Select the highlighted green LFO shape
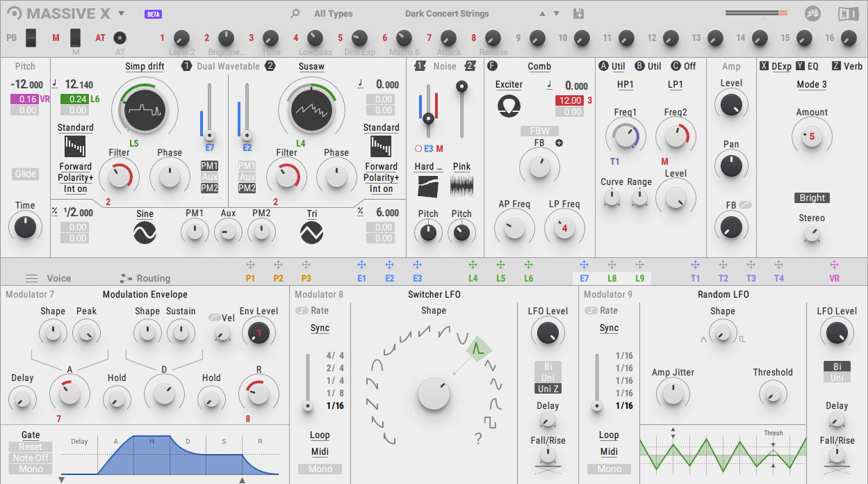The height and width of the screenshot is (484, 868). pos(478,350)
